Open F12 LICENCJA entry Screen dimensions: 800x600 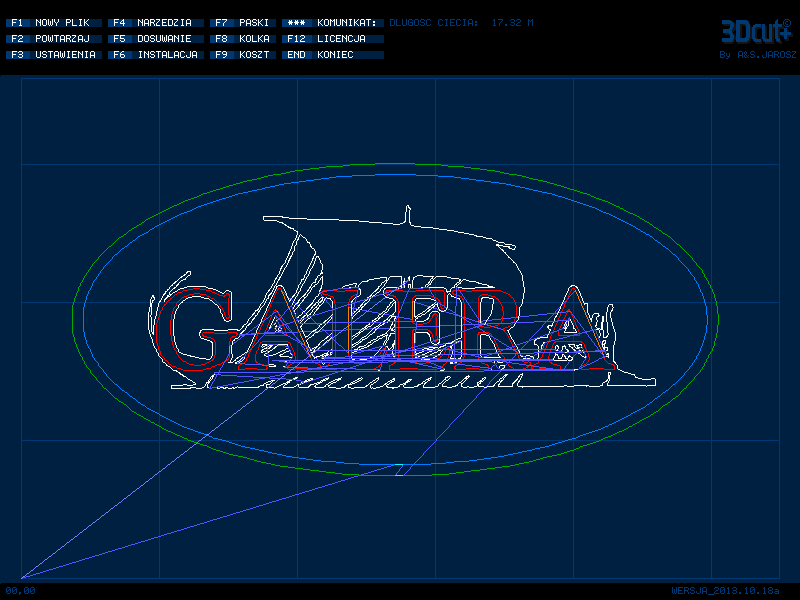point(333,39)
